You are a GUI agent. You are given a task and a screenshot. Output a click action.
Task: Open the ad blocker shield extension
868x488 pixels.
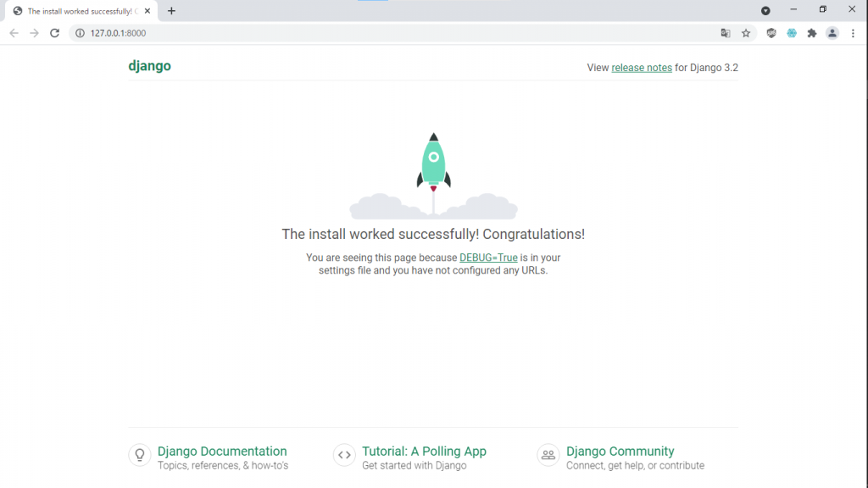771,33
